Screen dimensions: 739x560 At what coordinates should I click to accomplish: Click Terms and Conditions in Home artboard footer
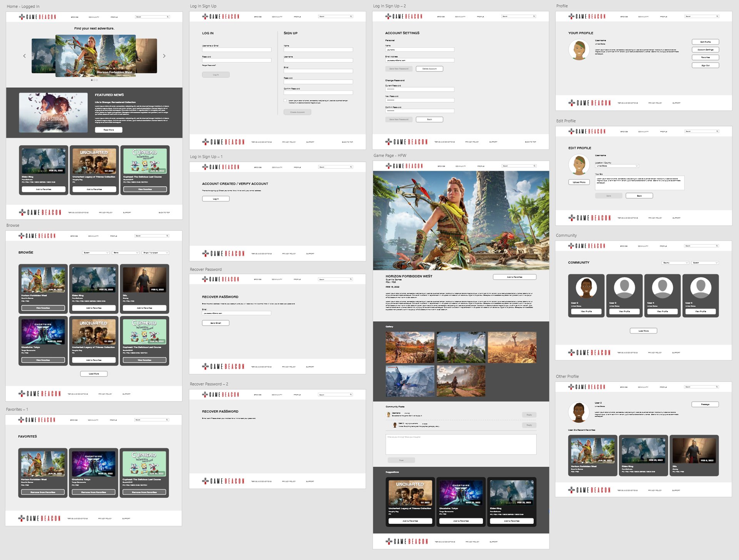click(78, 213)
